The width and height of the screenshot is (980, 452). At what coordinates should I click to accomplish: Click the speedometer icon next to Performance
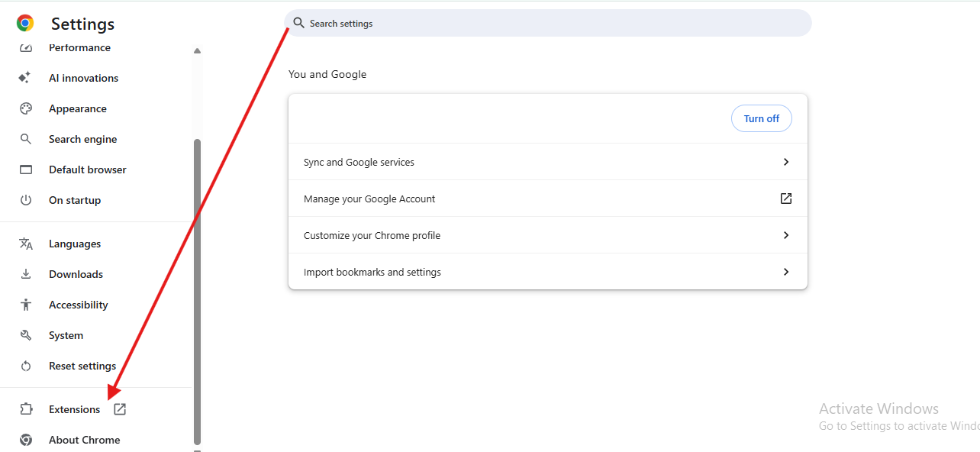[26, 47]
